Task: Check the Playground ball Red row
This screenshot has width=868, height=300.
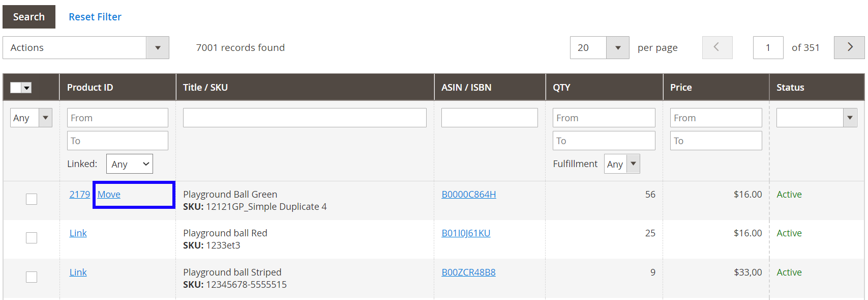Action: (32, 237)
